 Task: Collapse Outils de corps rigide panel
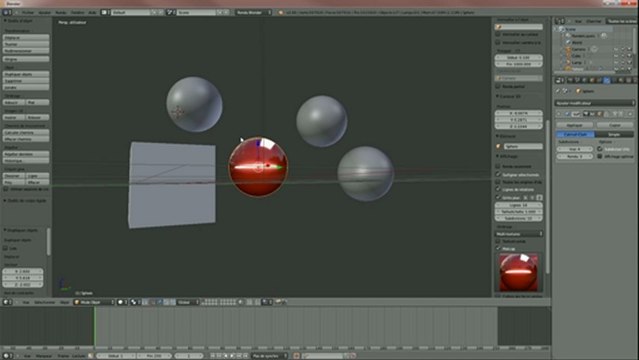[x=5, y=201]
